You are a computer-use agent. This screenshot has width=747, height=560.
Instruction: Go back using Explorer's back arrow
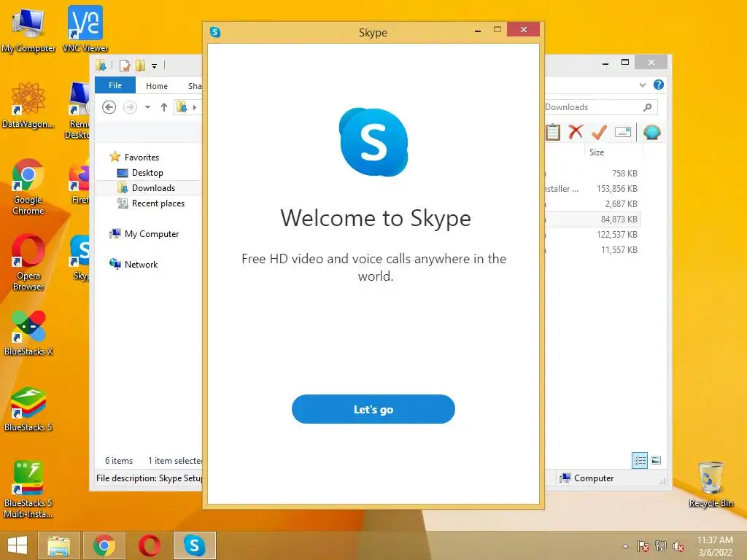[x=109, y=107]
